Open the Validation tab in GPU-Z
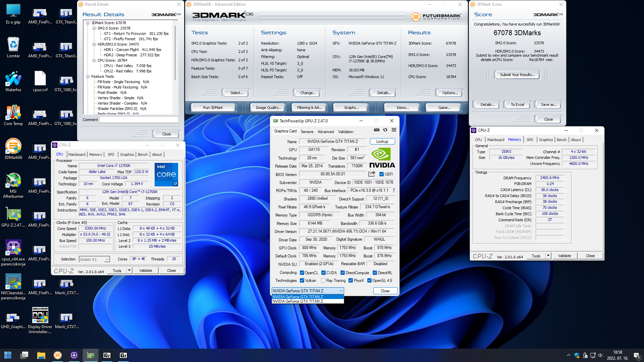 pos(345,132)
